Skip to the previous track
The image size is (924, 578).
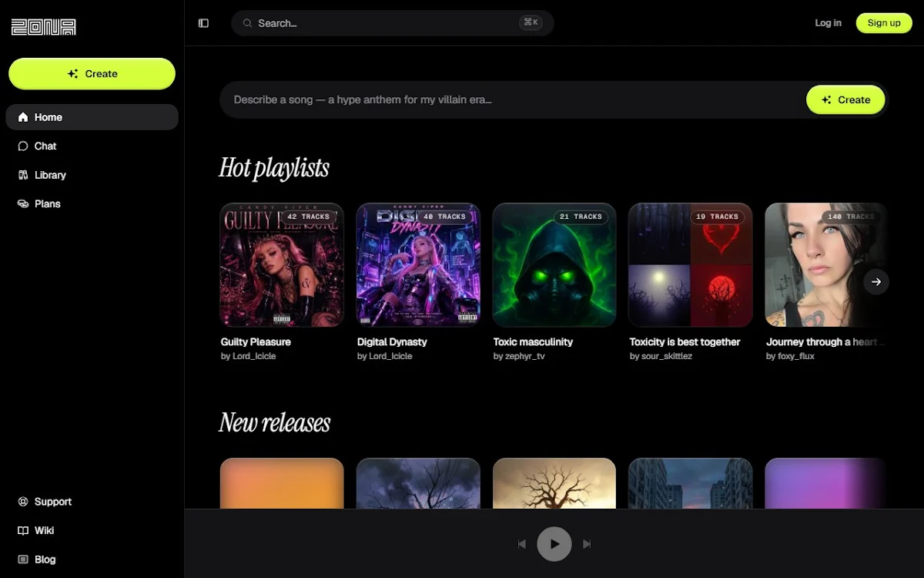pos(522,544)
